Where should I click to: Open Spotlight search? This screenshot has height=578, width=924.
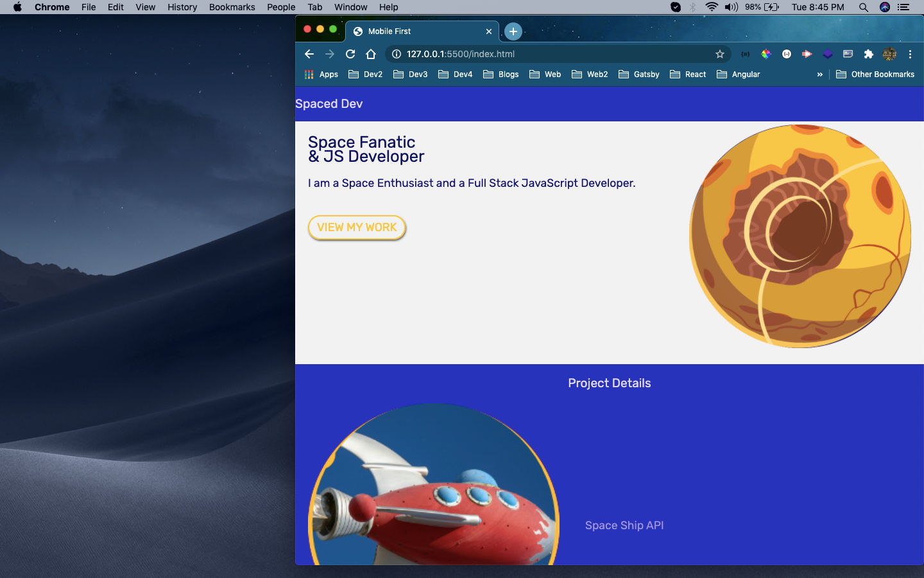(x=864, y=7)
